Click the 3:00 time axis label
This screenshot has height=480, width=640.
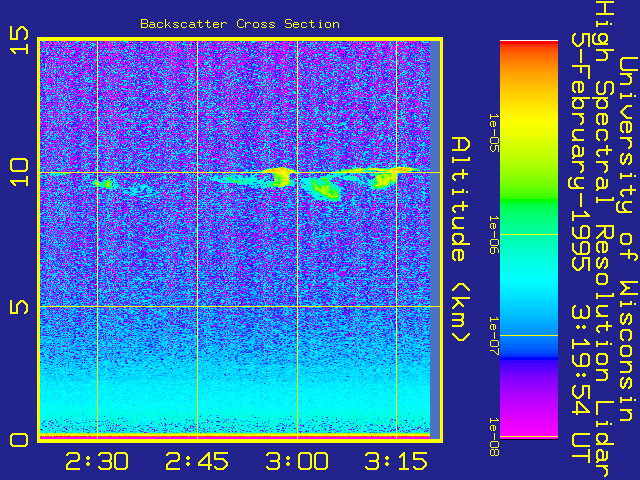[297, 462]
